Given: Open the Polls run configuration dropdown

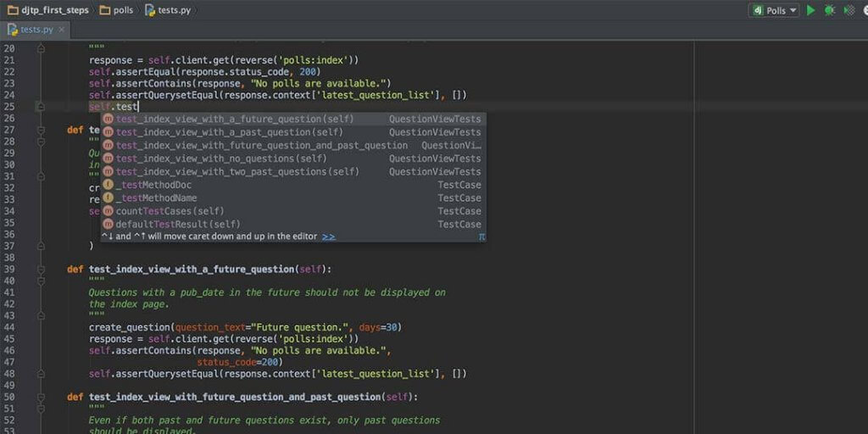Looking at the screenshot, I should coord(774,10).
